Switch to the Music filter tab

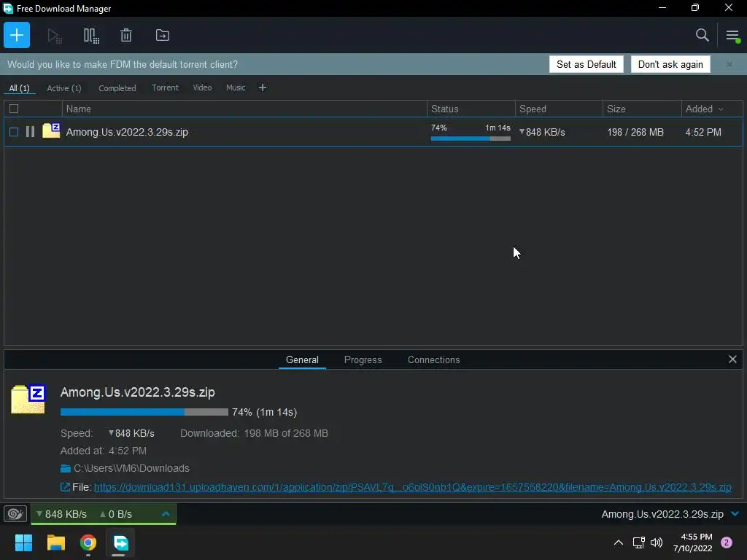(x=236, y=87)
